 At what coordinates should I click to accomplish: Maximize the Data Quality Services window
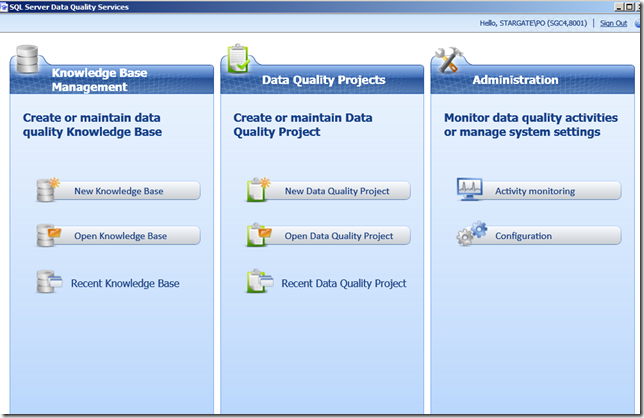click(629, 7)
